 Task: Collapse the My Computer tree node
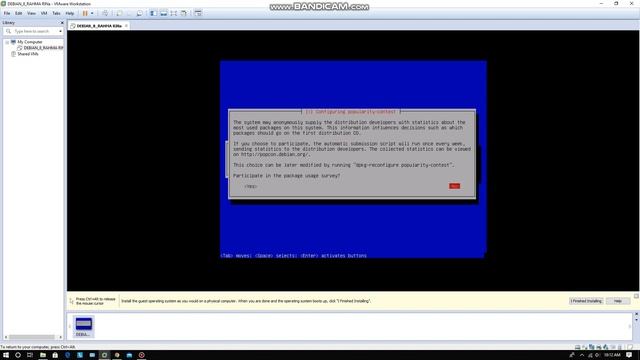point(7,42)
